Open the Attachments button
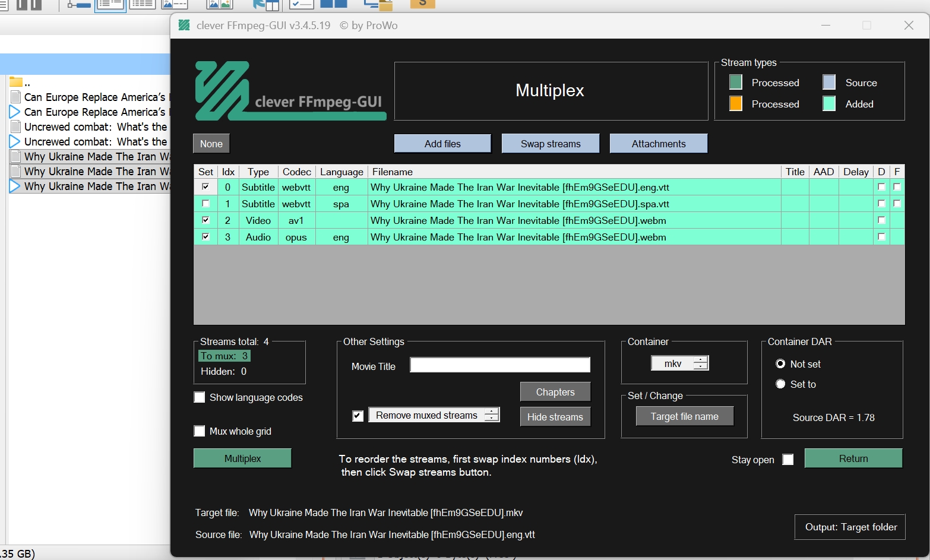Viewport: 930px width, 560px height. pos(659,144)
